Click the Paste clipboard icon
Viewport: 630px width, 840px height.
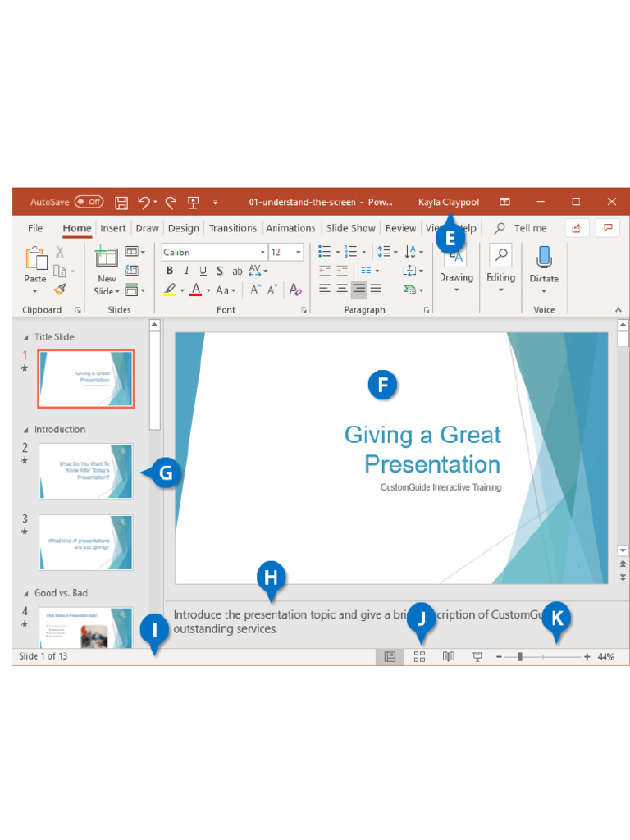click(x=36, y=258)
